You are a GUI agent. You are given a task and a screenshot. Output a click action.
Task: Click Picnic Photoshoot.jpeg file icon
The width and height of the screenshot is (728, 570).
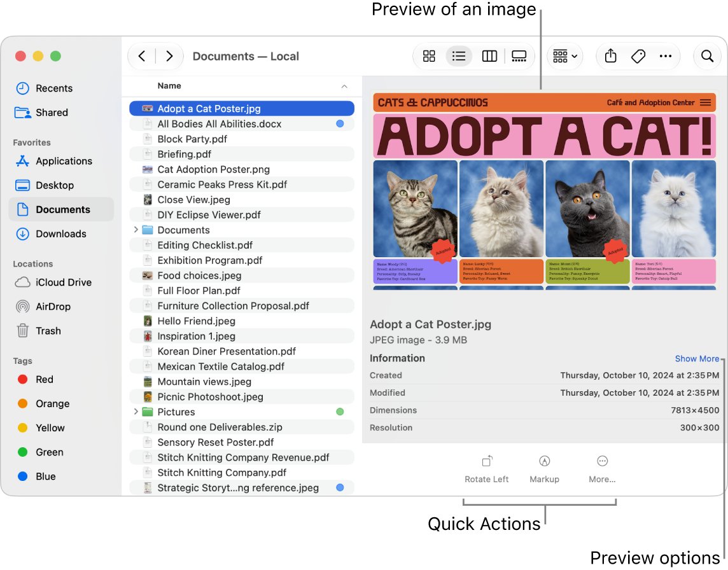click(147, 397)
